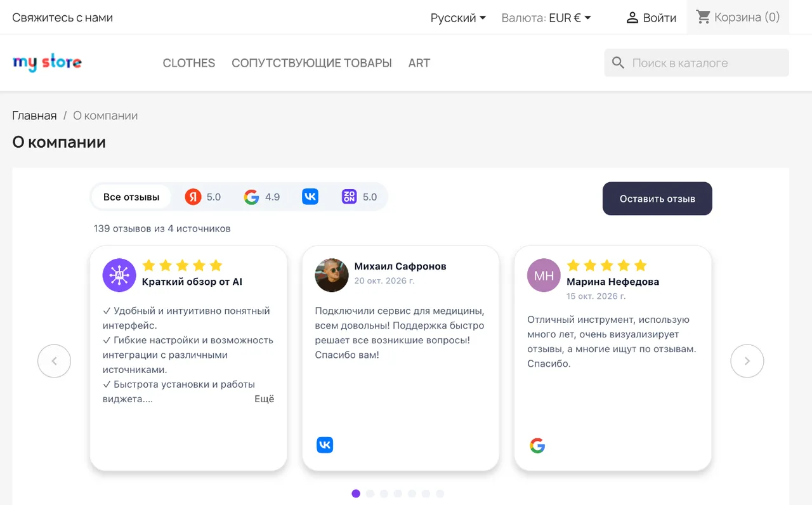Screen dimensions: 812x505
Task: Show previous reviews with left arrow
Action: click(54, 361)
